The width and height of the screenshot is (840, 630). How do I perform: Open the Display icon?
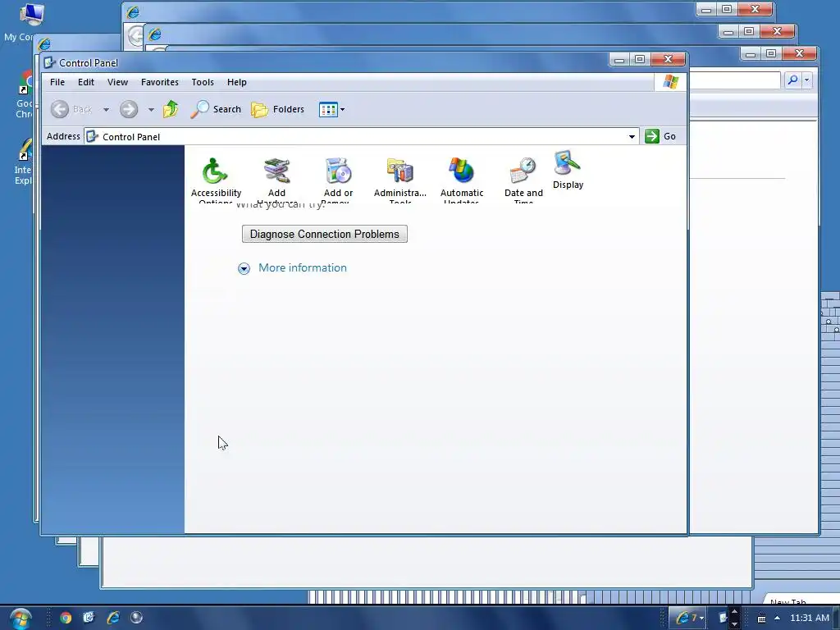click(568, 170)
